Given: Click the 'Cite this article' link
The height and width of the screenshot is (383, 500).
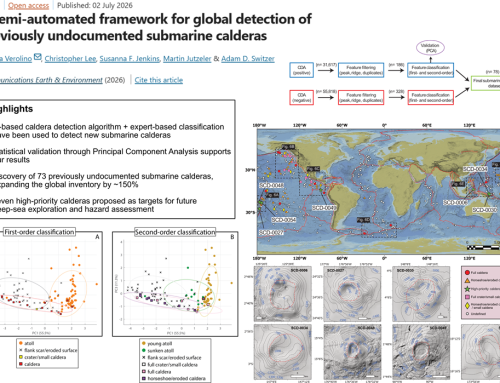Looking at the screenshot, I should [x=159, y=80].
